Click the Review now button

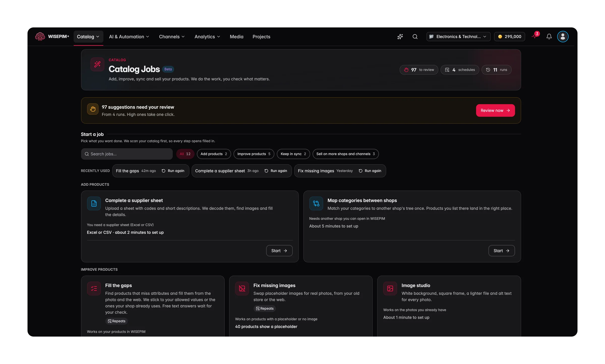click(x=495, y=110)
